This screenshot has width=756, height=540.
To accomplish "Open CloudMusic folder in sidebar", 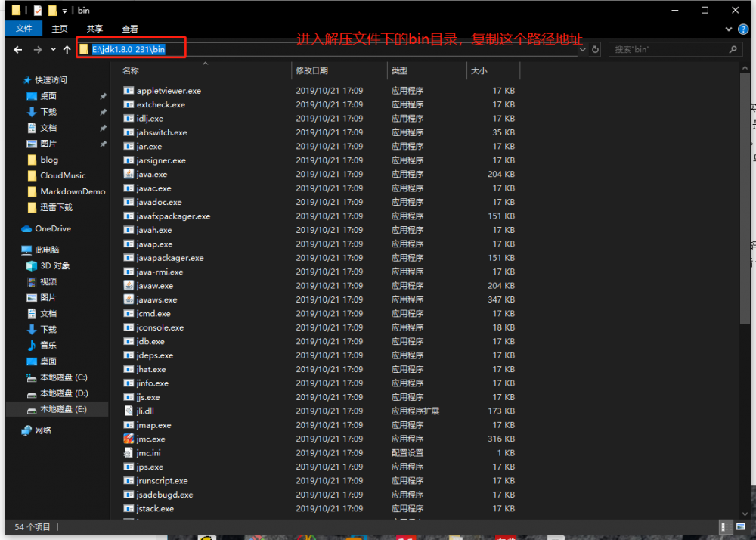I will (x=63, y=175).
